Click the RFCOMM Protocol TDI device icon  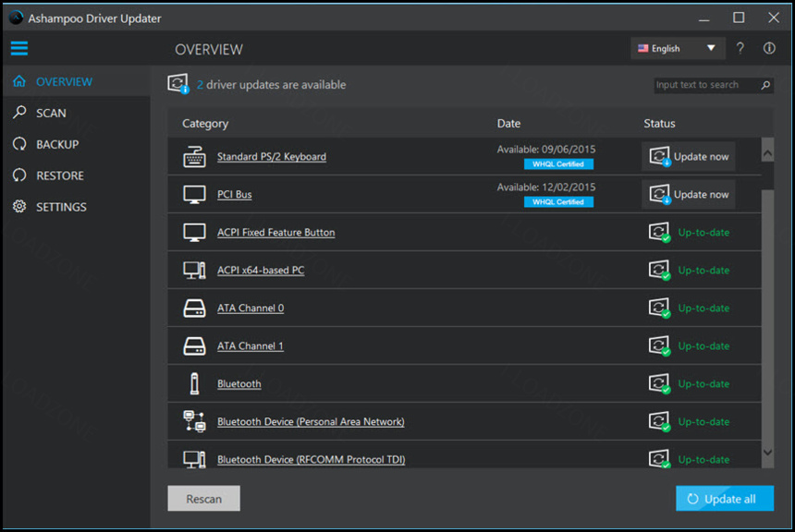pos(194,459)
